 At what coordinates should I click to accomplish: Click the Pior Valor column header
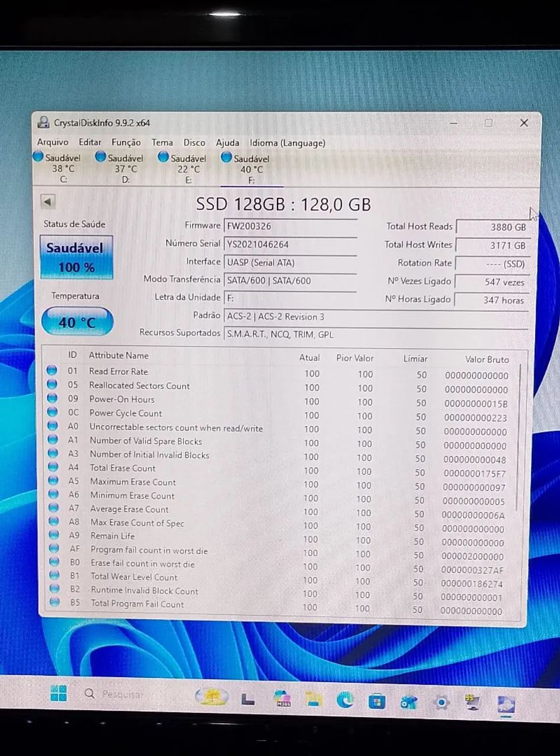point(354,358)
